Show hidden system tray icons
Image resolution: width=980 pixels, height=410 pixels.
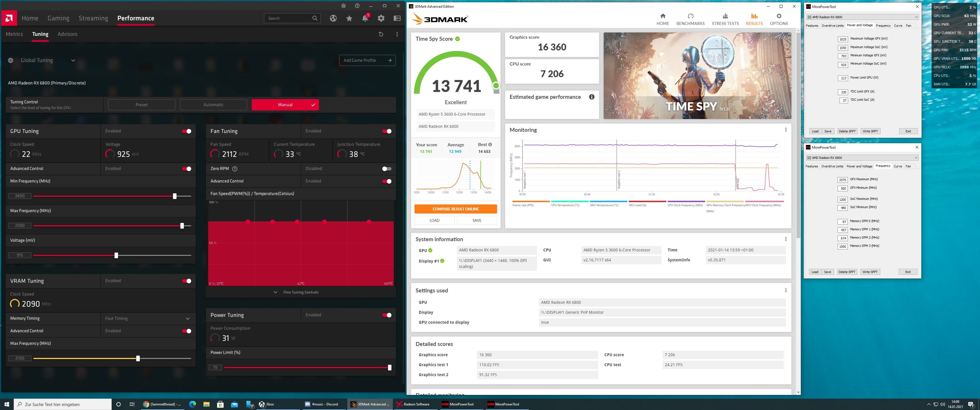click(929, 404)
